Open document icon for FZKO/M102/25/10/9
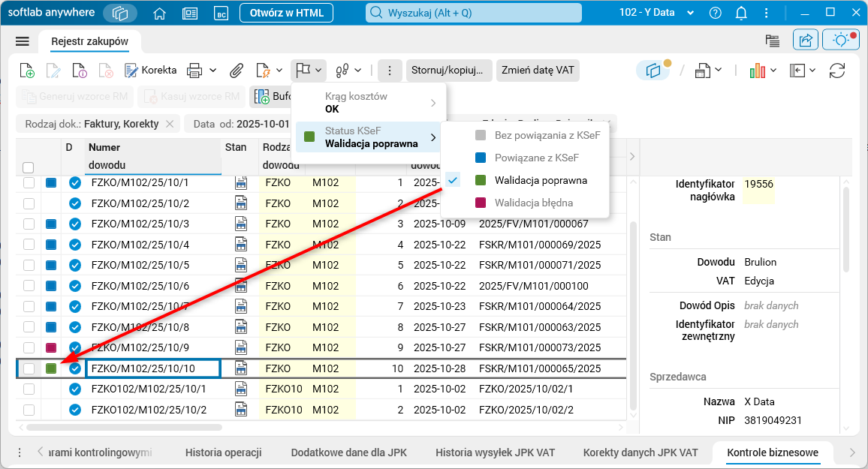This screenshot has width=868, height=469. pyautogui.click(x=241, y=348)
